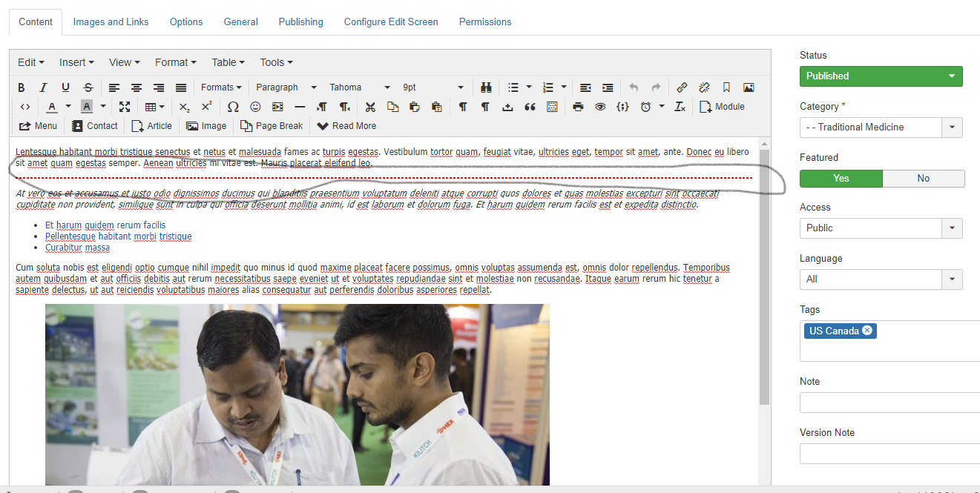Expand the Category Traditional Medicine dropdown

tap(881, 127)
